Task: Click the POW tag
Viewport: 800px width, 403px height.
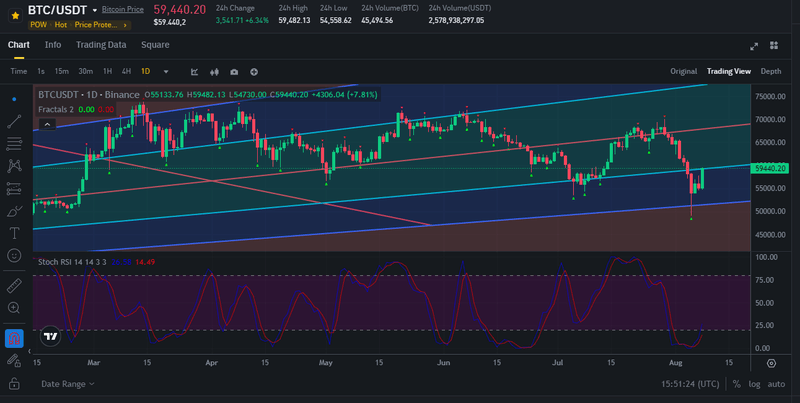Action: (x=39, y=24)
